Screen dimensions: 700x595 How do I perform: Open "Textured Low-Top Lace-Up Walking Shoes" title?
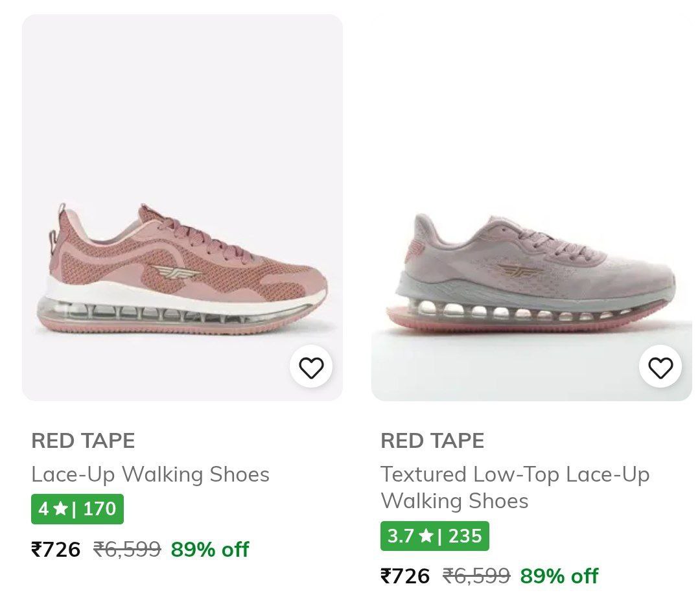pyautogui.click(x=515, y=487)
